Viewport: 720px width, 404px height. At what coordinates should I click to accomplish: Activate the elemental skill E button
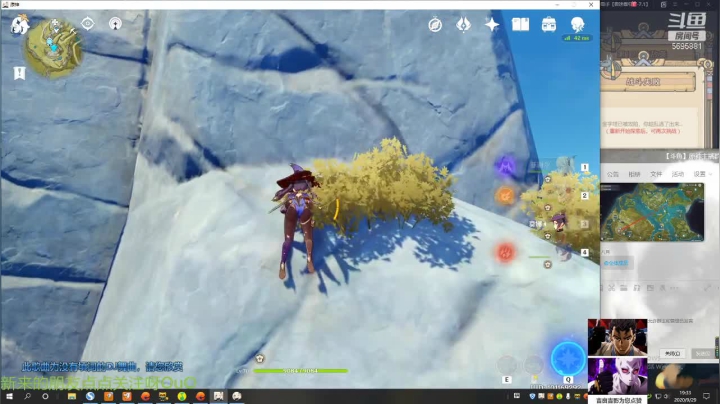(506, 366)
